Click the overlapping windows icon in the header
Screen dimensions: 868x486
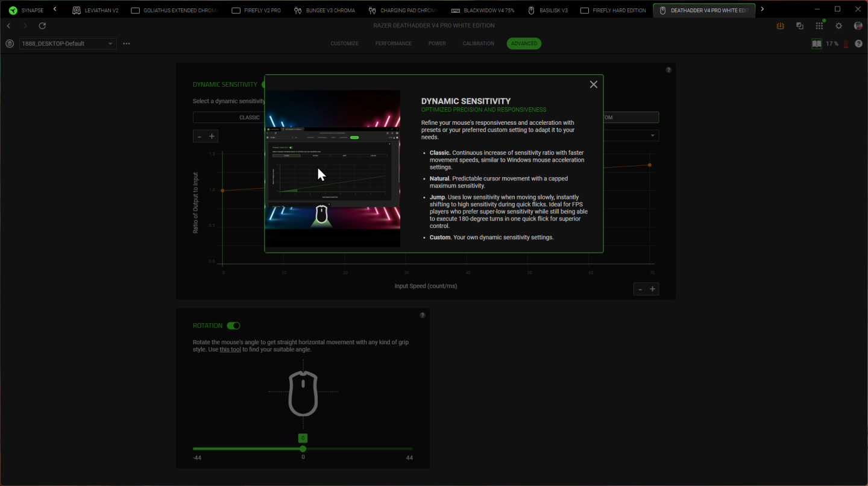(x=800, y=26)
